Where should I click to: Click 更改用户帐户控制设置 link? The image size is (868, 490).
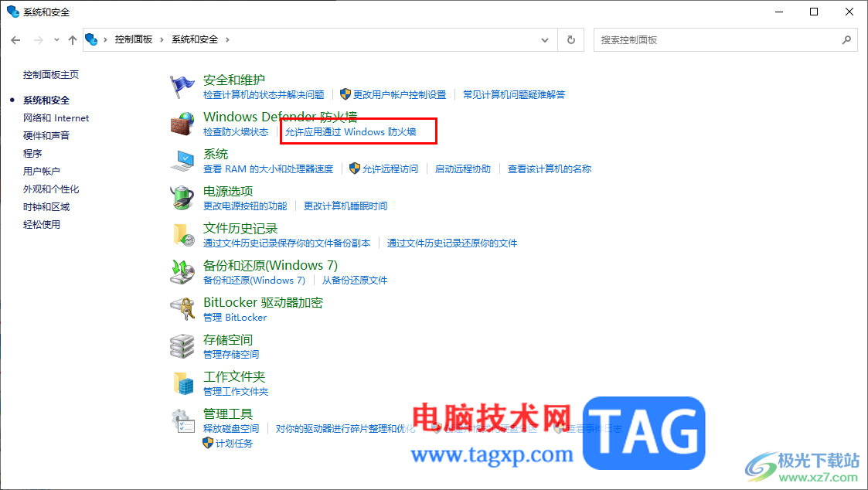[x=400, y=95]
